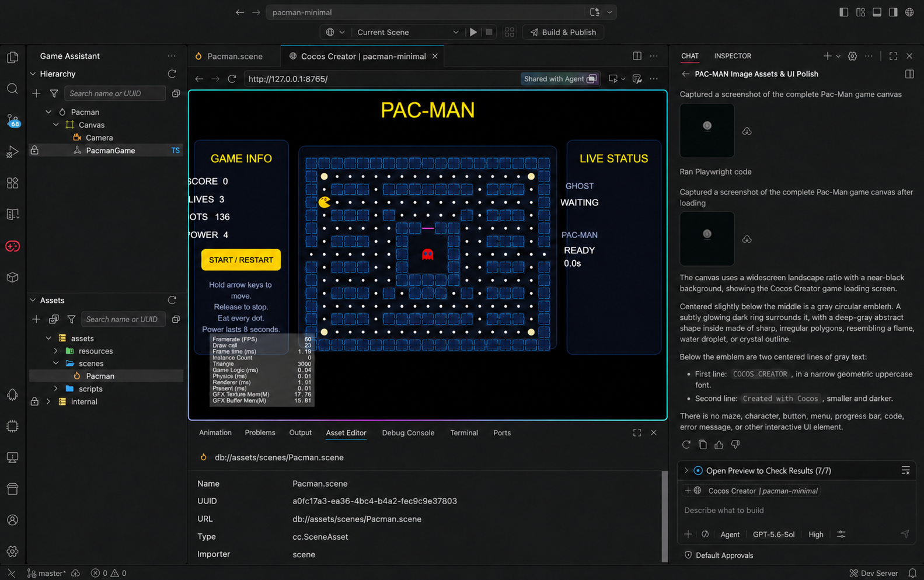Go back from PAC-MAN Image Assets chat
The height and width of the screenshot is (580, 924).
[685, 74]
